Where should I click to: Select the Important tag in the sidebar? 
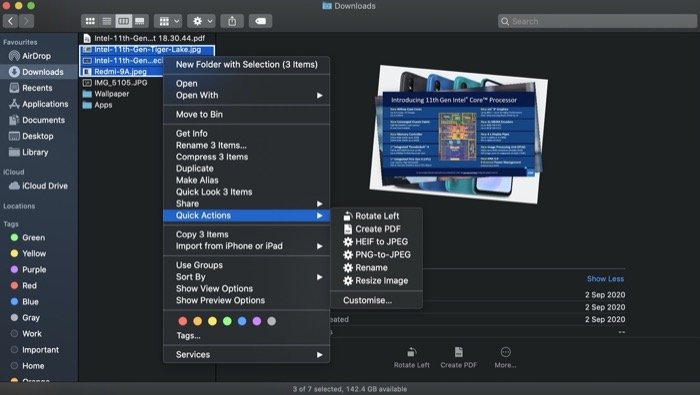coord(39,350)
